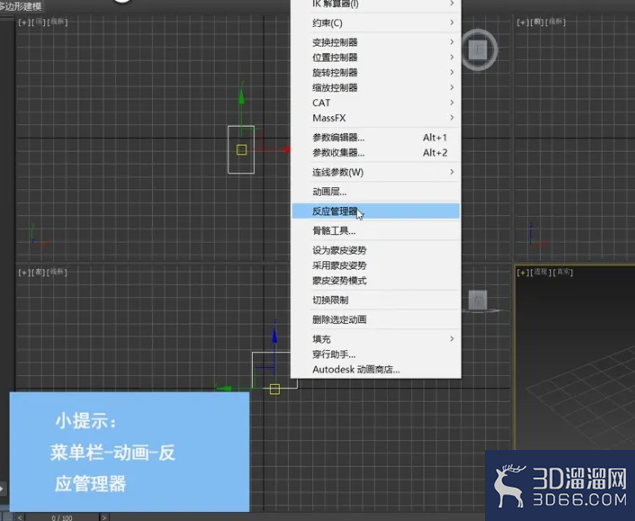Expand the 变换控制器 submenu
Viewport: 635px width, 521px height.
(375, 42)
